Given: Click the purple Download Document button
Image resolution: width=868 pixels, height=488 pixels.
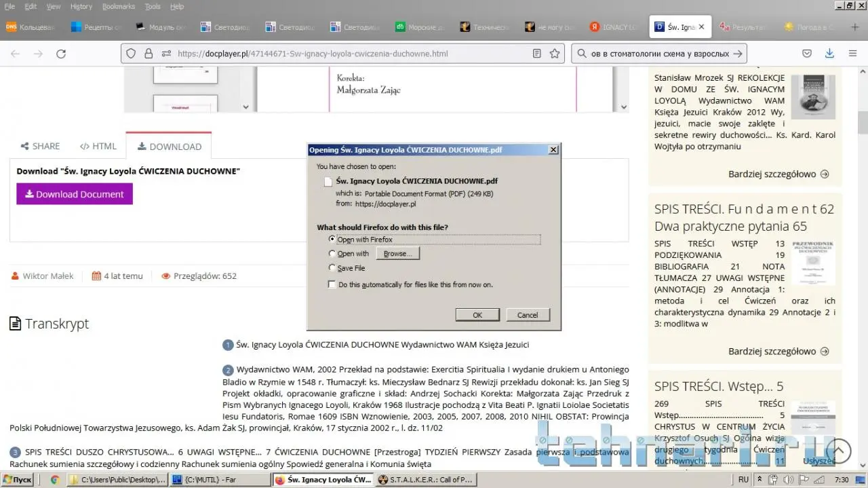Looking at the screenshot, I should pos(75,194).
